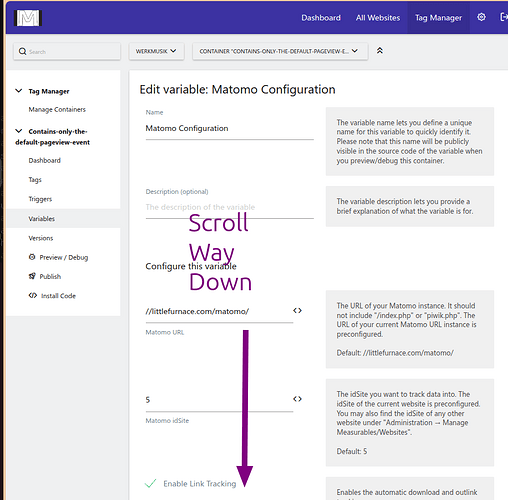Click the Publish rocket icon
The height and width of the screenshot is (500, 508).
tap(32, 276)
